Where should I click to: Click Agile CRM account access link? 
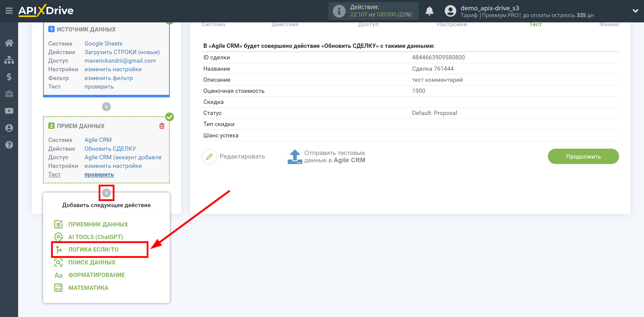pos(123,157)
